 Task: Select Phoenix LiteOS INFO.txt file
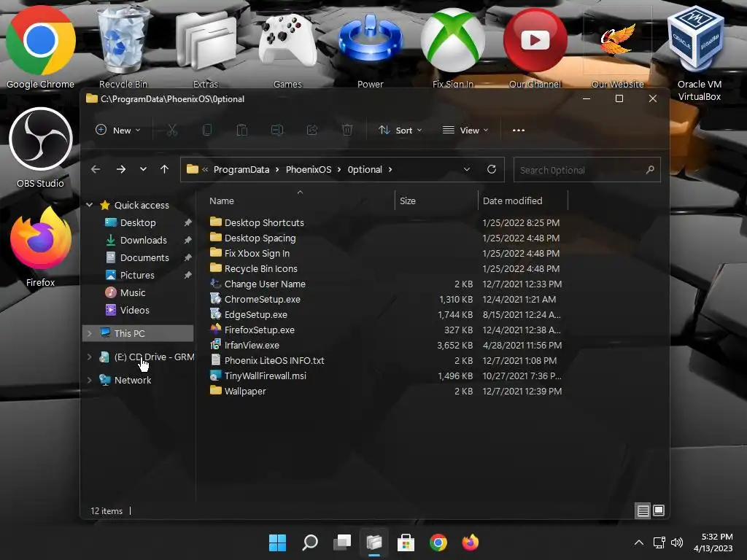274,360
